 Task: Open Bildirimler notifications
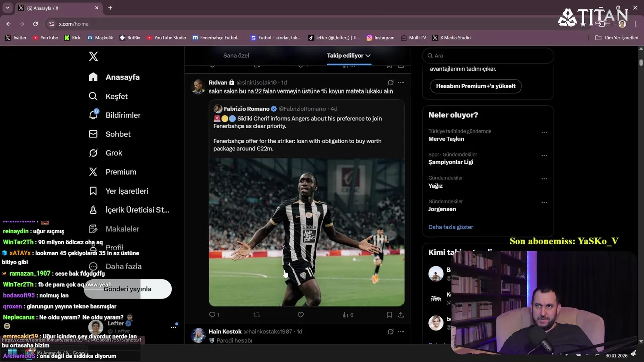(x=114, y=115)
